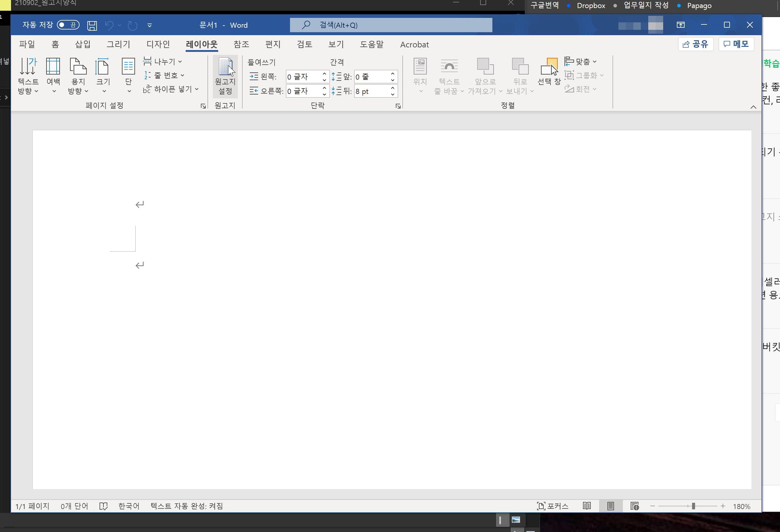Open the 원고지 설정 manuscript paper settings
Viewport: 780px width, 532px height.
(225, 76)
